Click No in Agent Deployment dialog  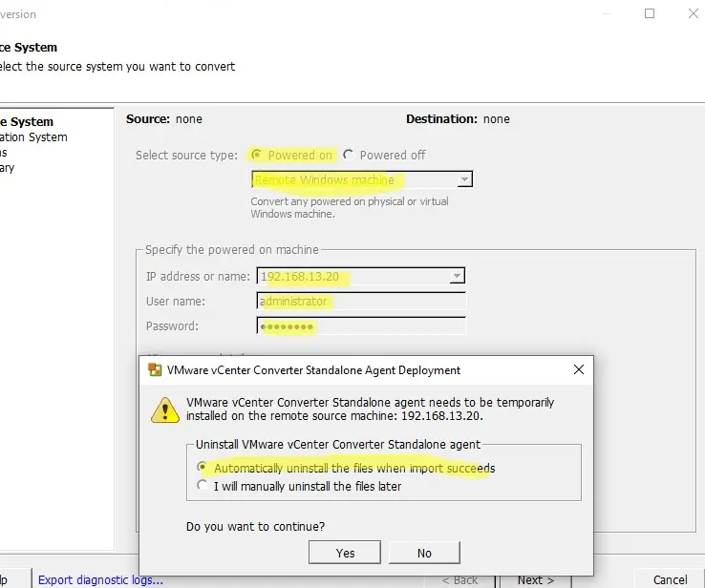tap(424, 553)
